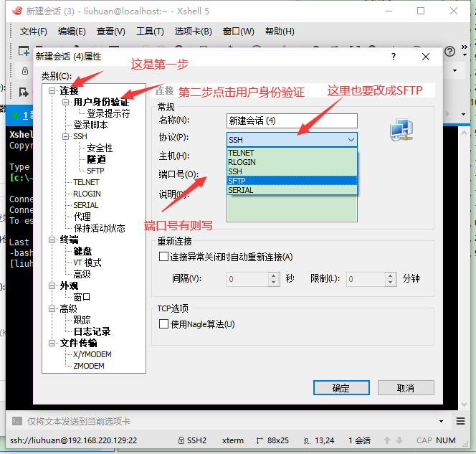Image resolution: width=476 pixels, height=454 pixels.
Task: Select 跟踪 tree item under 高级
Action: (x=82, y=320)
